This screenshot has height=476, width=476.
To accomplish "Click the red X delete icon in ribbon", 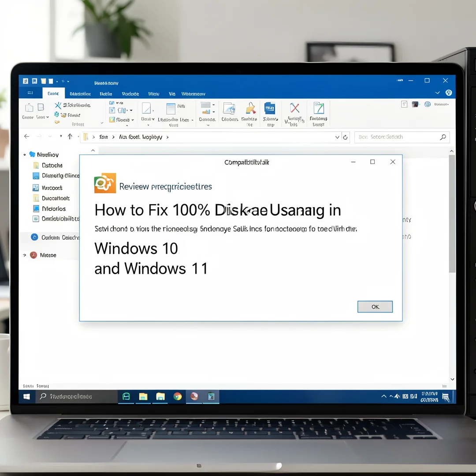I will tap(294, 108).
